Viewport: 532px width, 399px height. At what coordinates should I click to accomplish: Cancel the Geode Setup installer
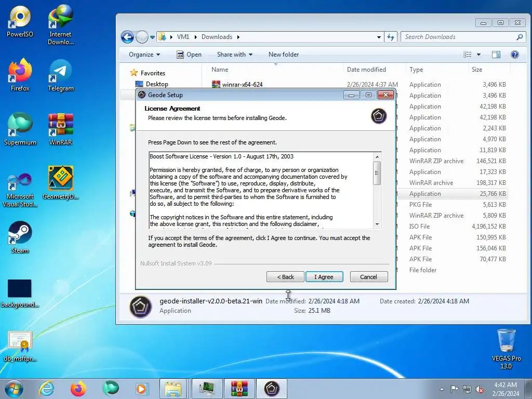[x=368, y=277]
